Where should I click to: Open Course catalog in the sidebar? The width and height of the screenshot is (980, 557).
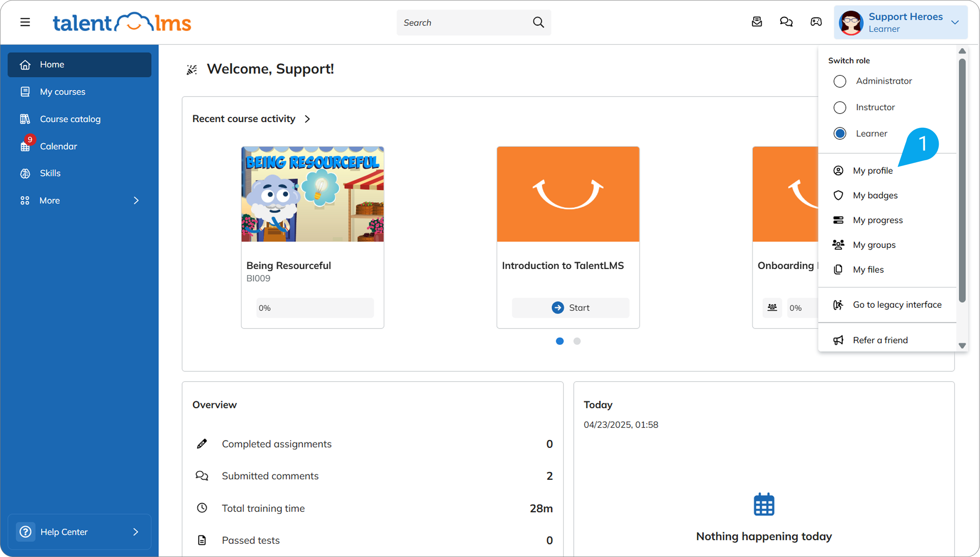(x=79, y=119)
